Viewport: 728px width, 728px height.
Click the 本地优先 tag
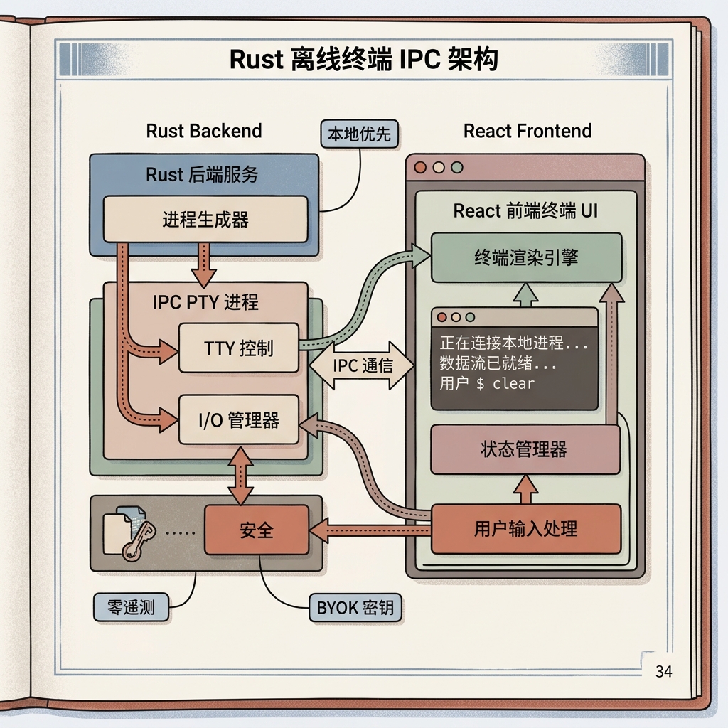click(359, 134)
